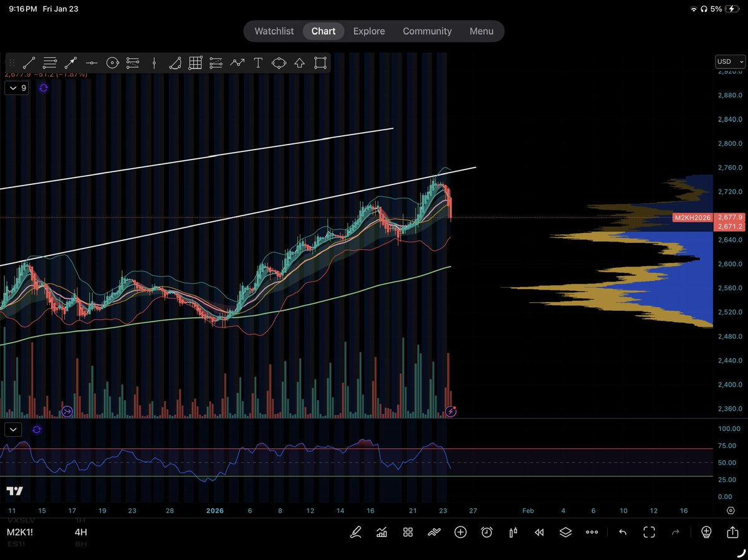This screenshot has width=748, height=560.
Task: Select the Rectangle shape tool
Action: tap(320, 62)
